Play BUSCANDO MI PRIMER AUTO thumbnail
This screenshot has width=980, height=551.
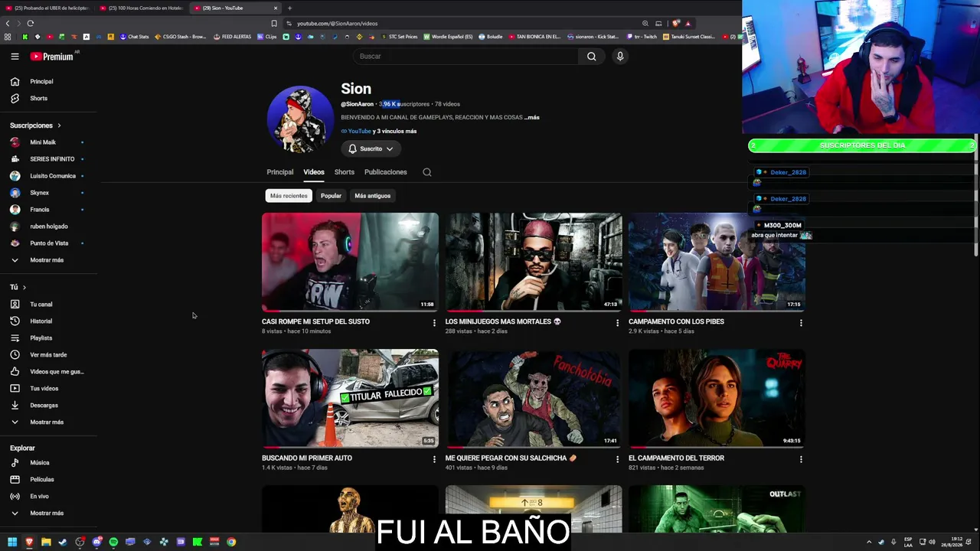click(x=350, y=398)
